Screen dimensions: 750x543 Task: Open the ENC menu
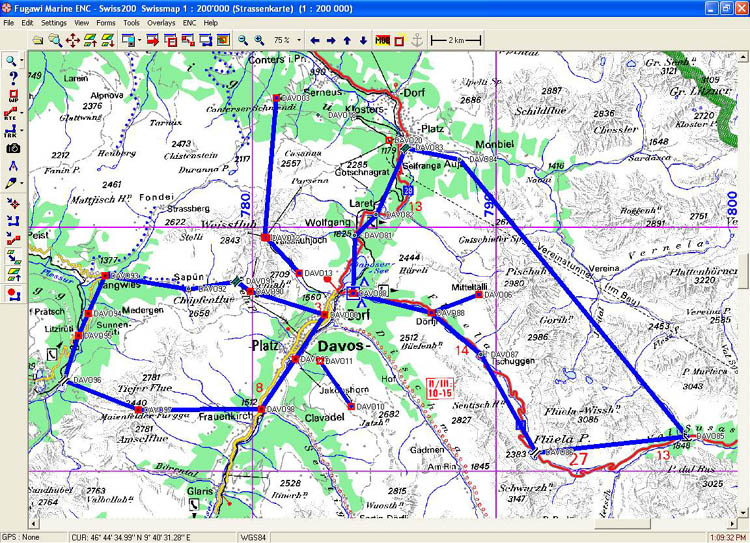(188, 22)
